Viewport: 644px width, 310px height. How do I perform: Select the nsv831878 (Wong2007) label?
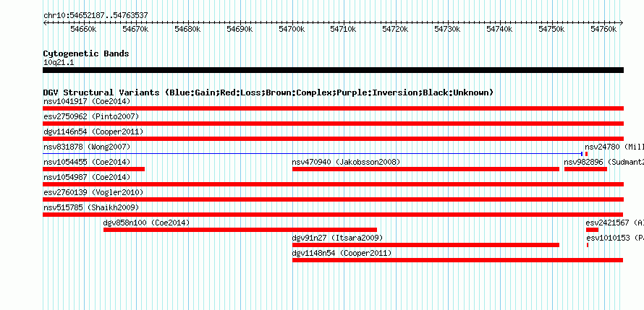[87, 147]
